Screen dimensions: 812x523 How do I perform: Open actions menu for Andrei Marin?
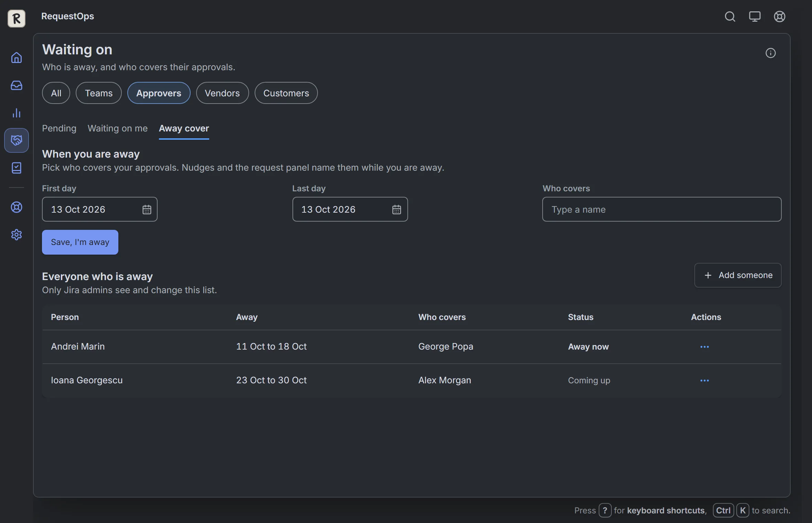click(704, 347)
